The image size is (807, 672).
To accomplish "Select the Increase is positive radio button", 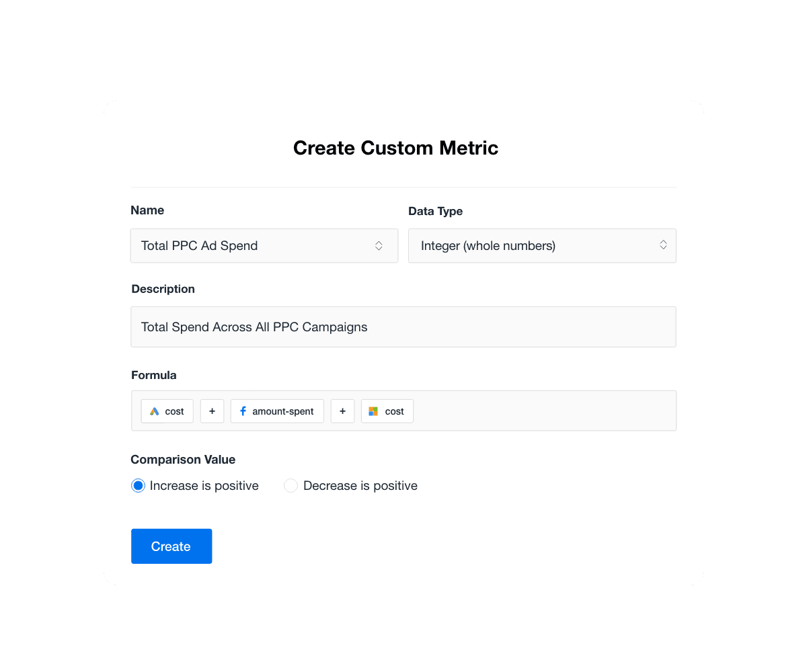I will point(139,486).
